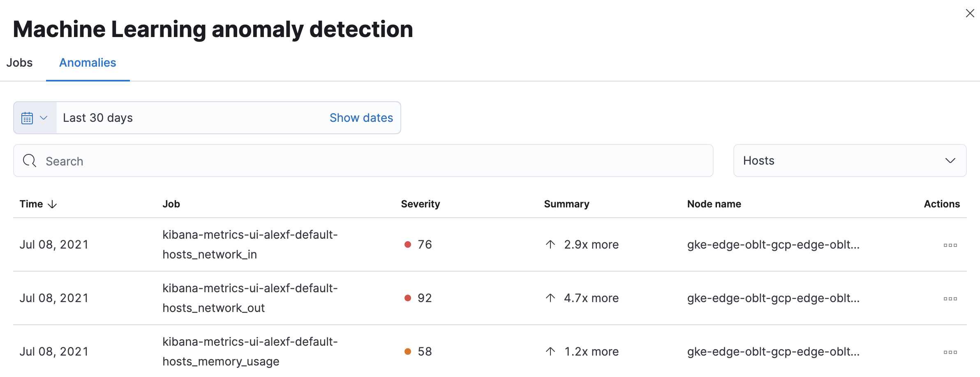Open the calendar date picker icon
980x377 pixels.
coord(26,118)
